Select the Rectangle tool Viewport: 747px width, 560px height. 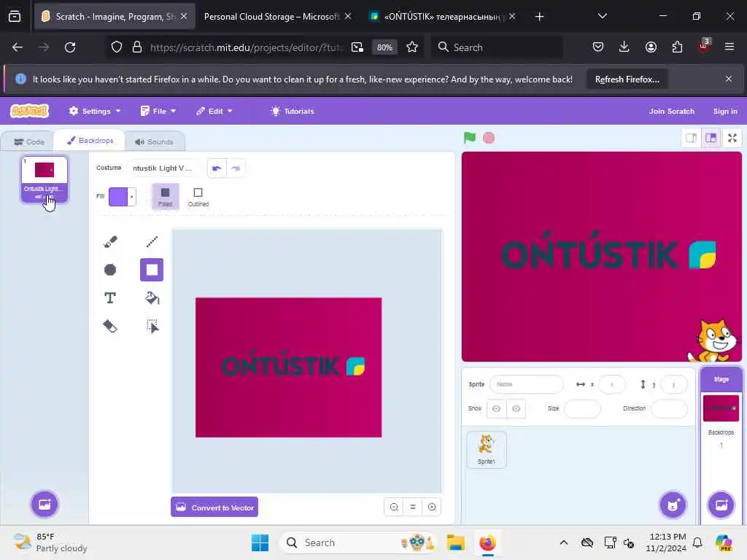(x=152, y=270)
